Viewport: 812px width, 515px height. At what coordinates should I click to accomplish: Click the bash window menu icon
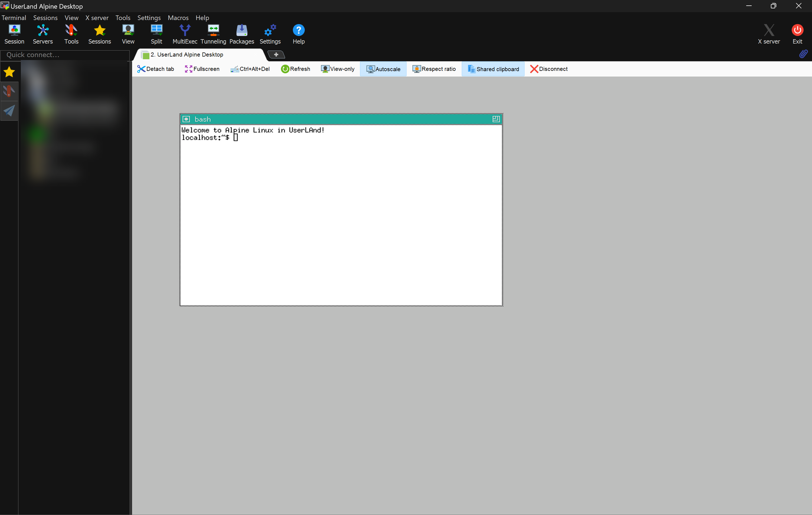pyautogui.click(x=186, y=119)
